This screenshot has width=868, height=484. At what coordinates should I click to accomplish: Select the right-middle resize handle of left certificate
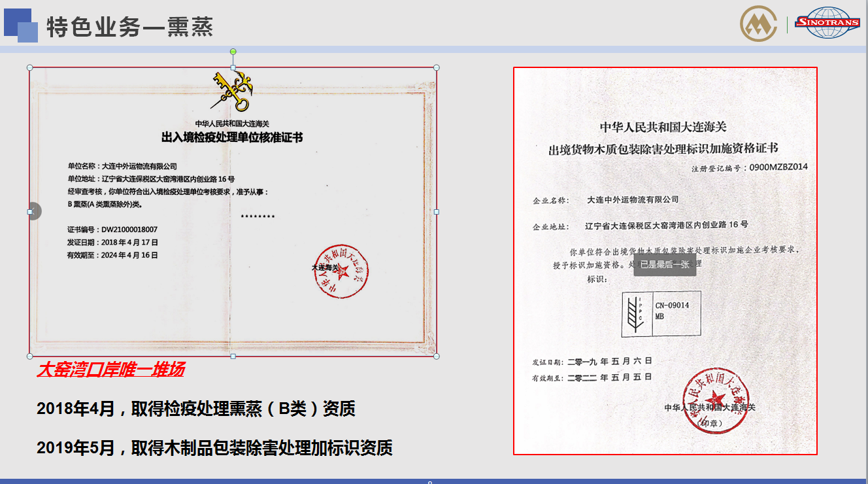pyautogui.click(x=437, y=211)
